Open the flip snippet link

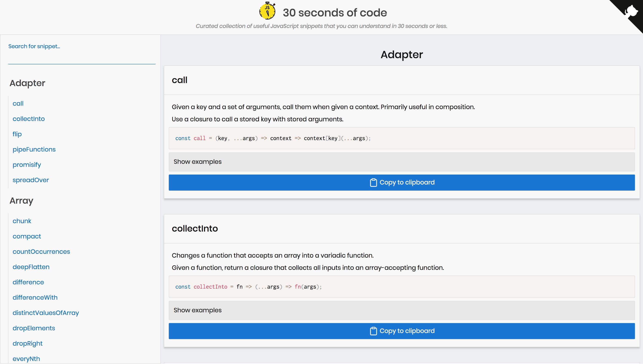tap(17, 134)
